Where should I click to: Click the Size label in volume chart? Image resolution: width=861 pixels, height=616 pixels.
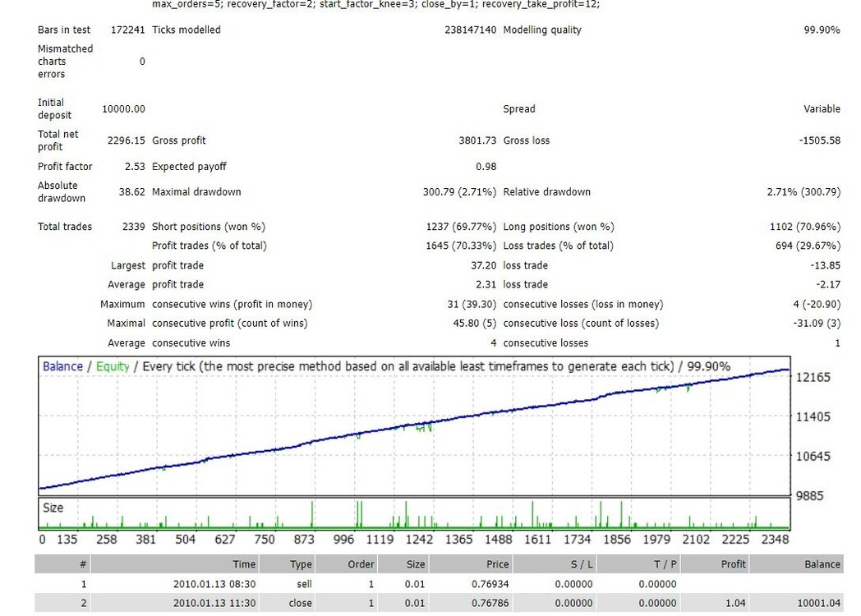53,508
